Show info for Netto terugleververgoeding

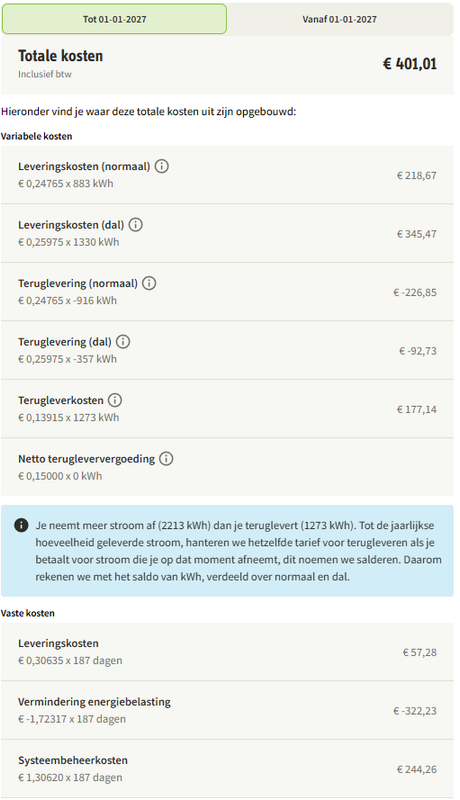(166, 459)
